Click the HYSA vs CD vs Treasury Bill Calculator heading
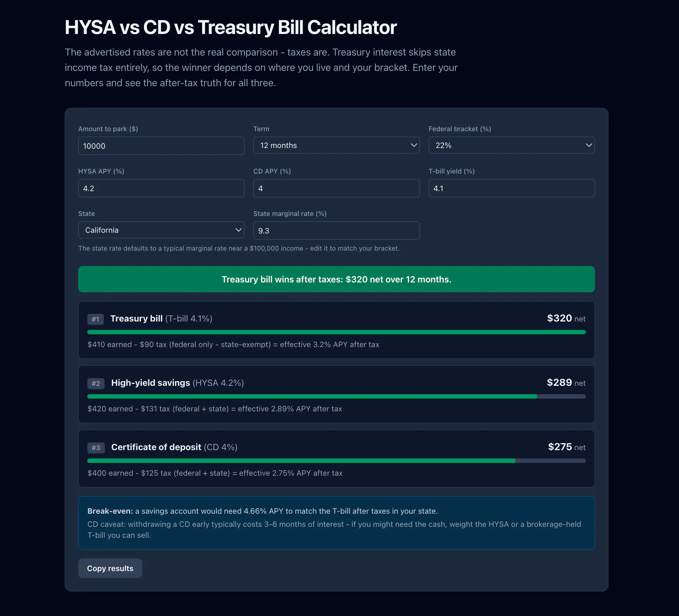 click(231, 27)
